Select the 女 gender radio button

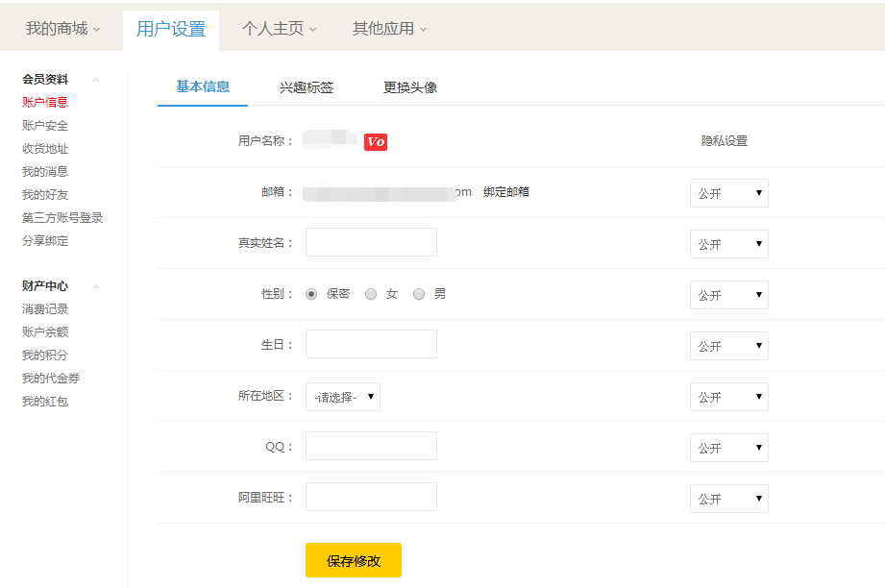pyautogui.click(x=371, y=294)
